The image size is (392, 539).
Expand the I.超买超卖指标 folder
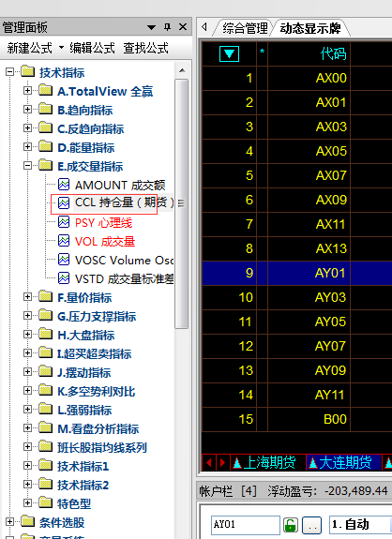(x=27, y=353)
